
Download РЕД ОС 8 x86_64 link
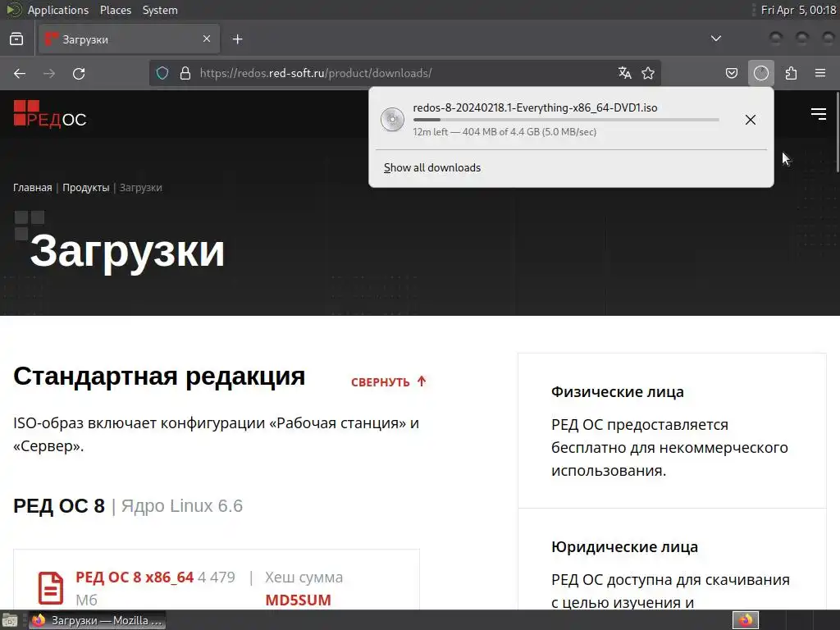point(135,577)
